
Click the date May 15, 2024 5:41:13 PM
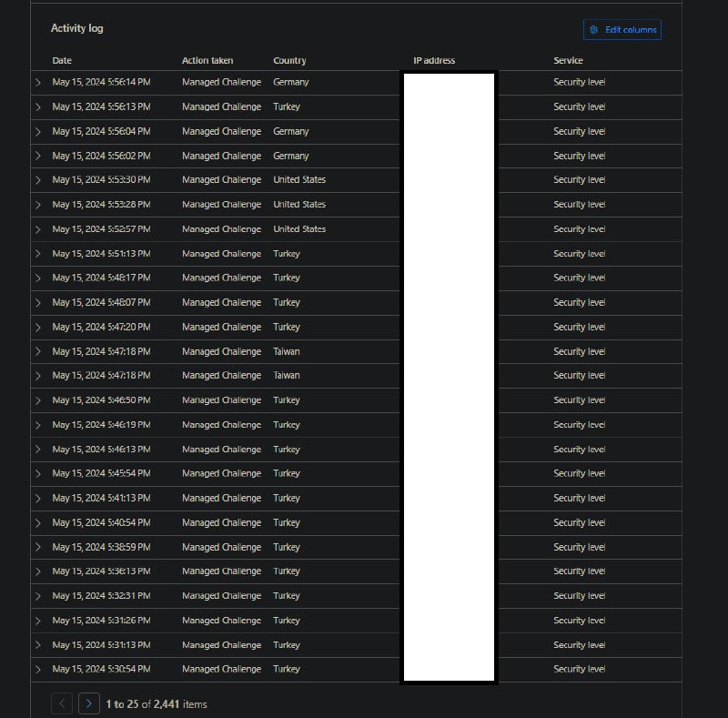101,498
